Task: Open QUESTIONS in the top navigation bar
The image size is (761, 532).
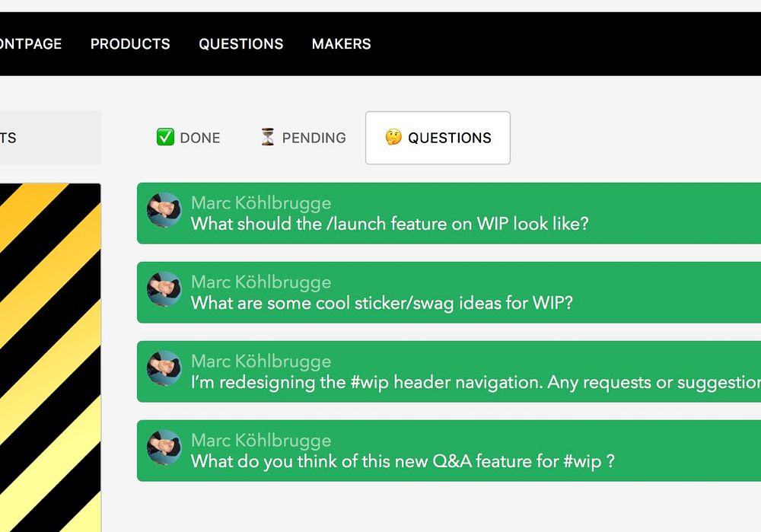Action: 240,44
